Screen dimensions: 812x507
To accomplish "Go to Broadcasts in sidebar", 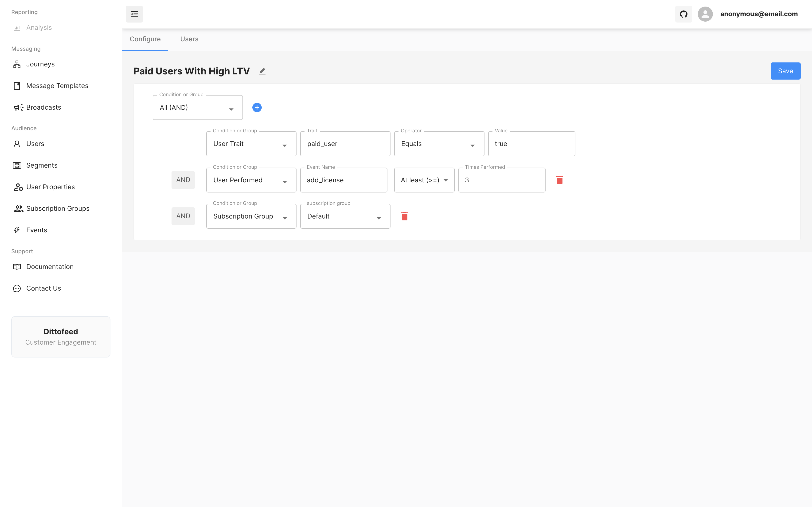I will pos(43,107).
